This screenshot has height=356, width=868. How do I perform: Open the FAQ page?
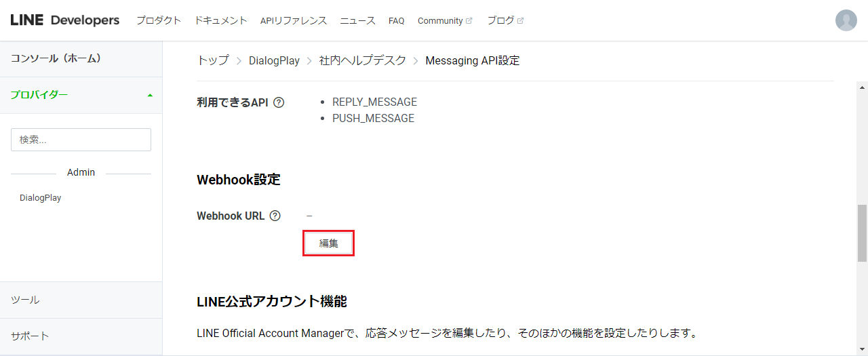(x=397, y=20)
